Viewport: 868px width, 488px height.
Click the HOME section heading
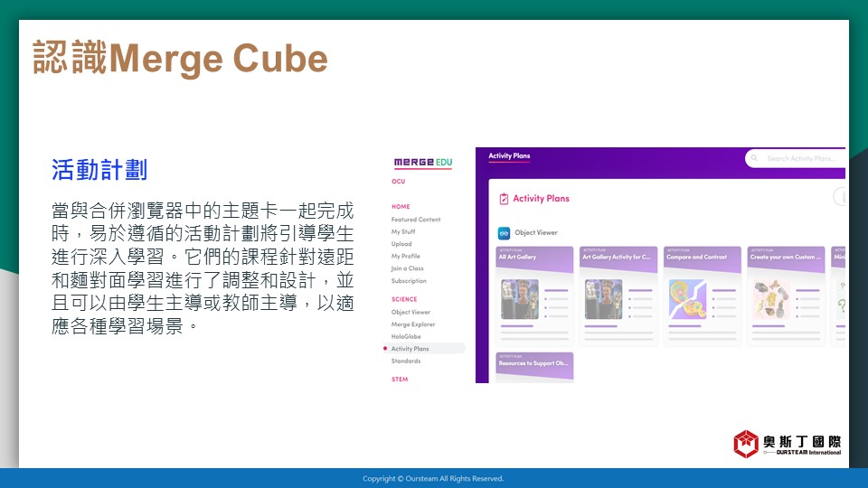[401, 206]
